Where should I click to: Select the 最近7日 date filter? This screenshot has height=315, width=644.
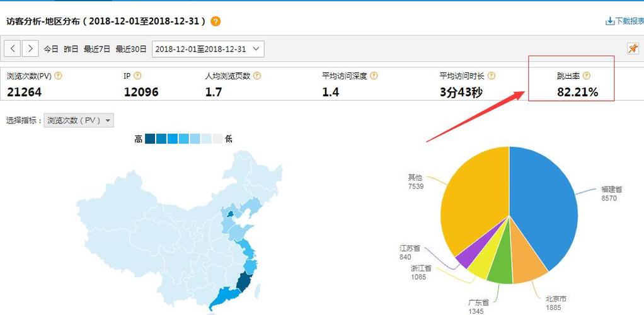(x=97, y=49)
